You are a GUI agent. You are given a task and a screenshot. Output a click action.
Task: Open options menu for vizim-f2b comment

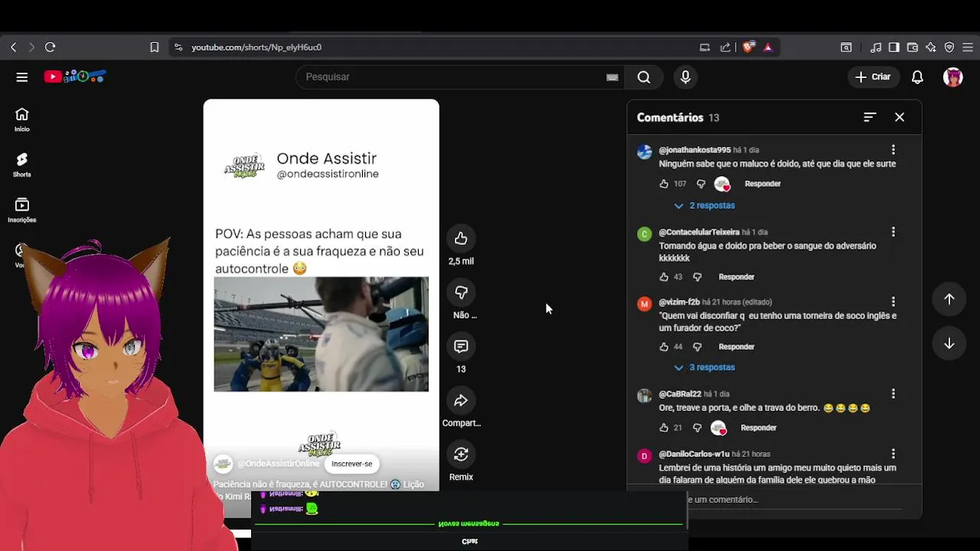tap(893, 302)
